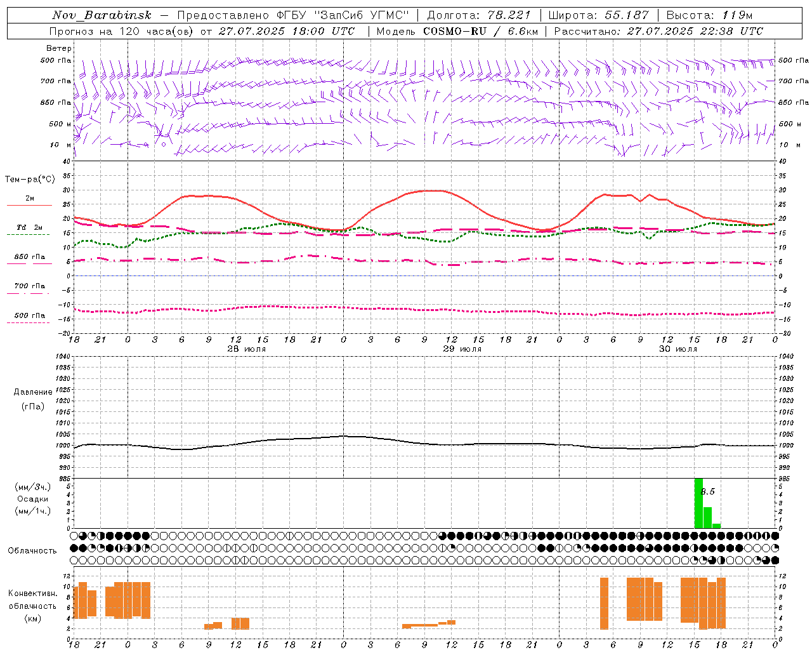Image resolution: width=812 pixels, height=650 pixels.
Task: Click the '(гПа)' unit under Давление
Action: pos(33,406)
